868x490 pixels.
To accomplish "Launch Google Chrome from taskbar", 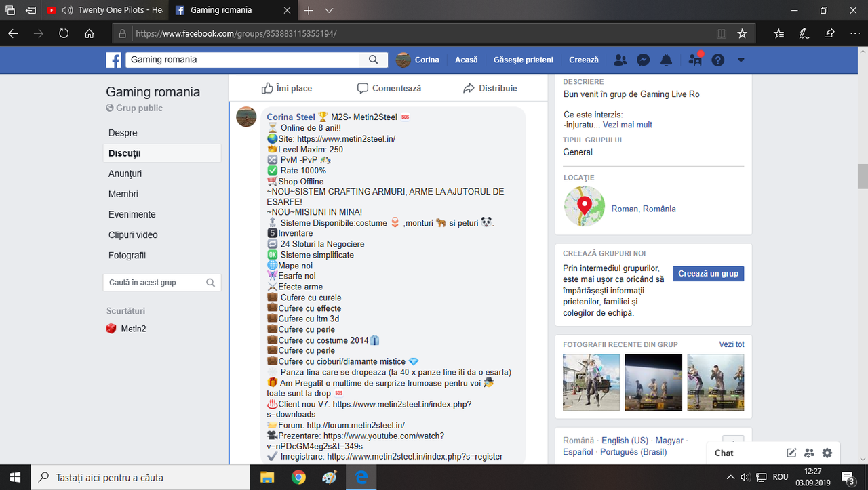I will point(298,477).
